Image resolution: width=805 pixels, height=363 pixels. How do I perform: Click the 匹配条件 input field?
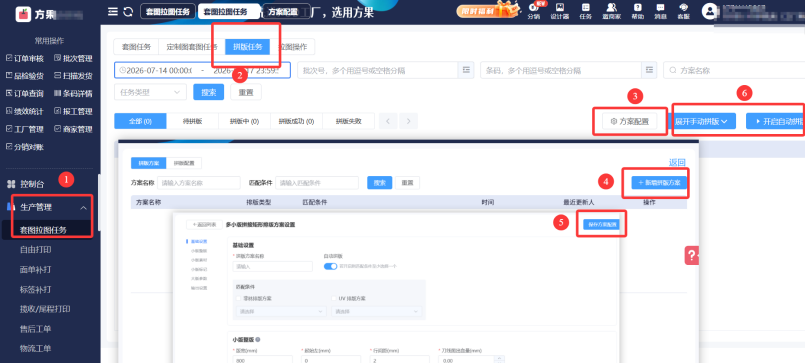click(317, 182)
